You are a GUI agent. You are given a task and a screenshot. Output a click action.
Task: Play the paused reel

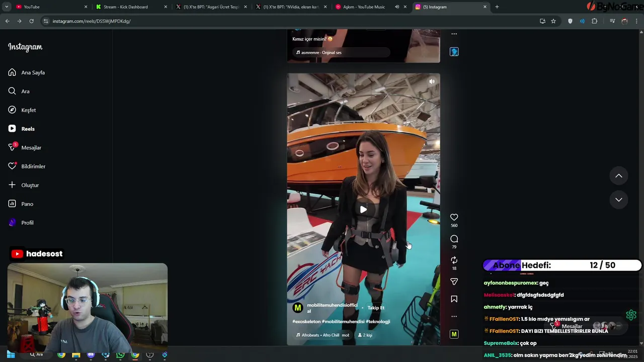pos(363,209)
